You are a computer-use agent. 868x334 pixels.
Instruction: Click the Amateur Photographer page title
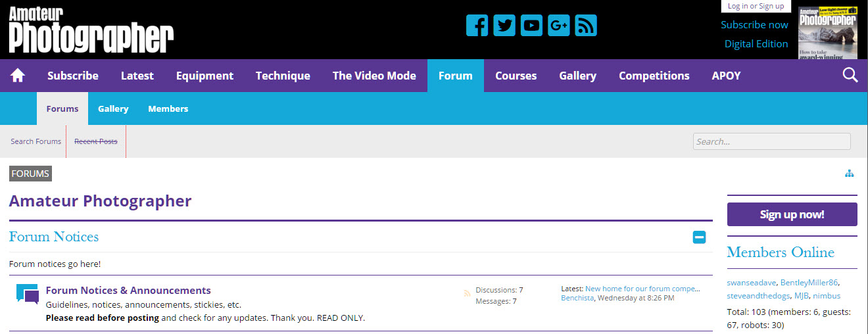[x=101, y=201]
